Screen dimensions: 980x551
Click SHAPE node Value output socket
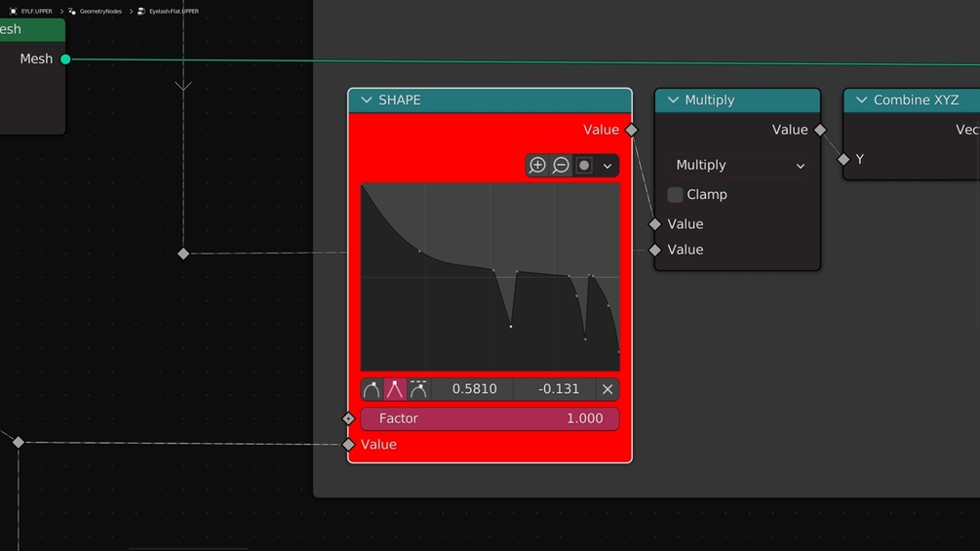pos(632,130)
